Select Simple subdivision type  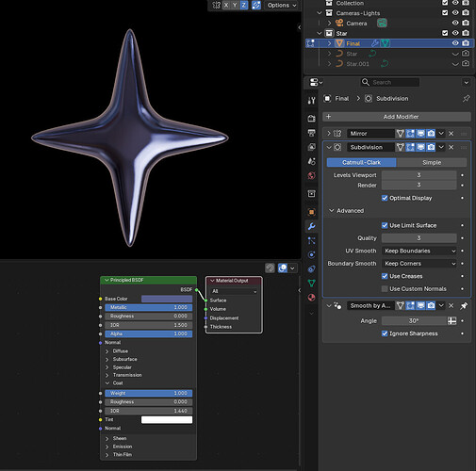(432, 162)
